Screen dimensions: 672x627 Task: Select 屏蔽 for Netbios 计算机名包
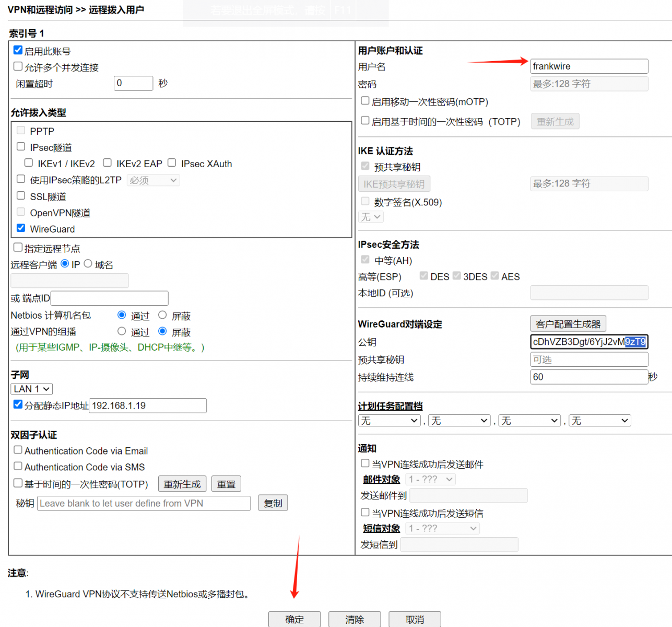pos(162,315)
